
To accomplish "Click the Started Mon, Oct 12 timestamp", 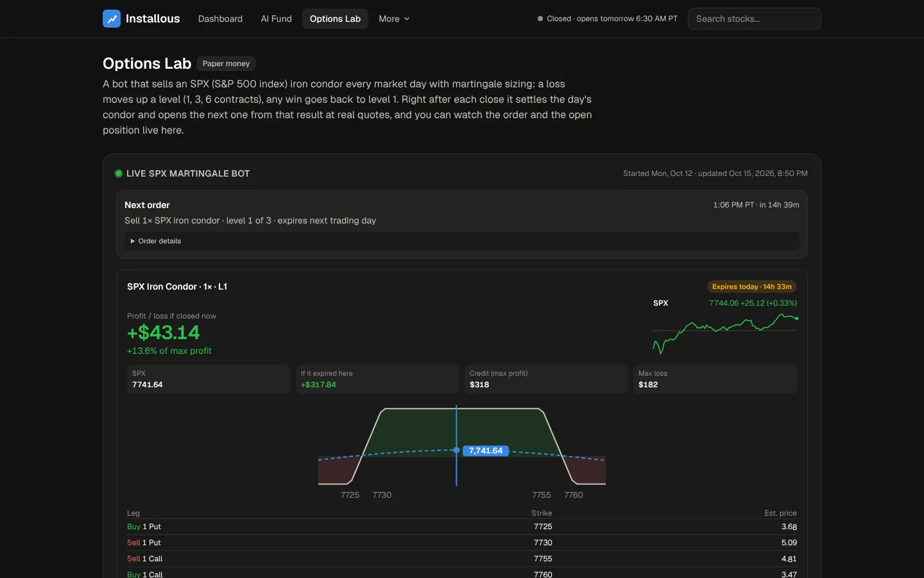I will coord(715,173).
